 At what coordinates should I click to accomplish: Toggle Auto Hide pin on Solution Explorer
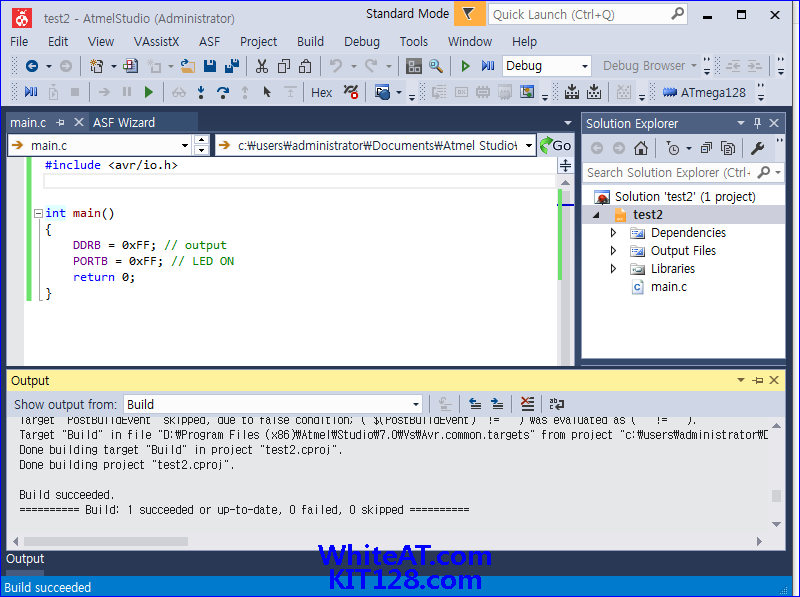coord(757,123)
